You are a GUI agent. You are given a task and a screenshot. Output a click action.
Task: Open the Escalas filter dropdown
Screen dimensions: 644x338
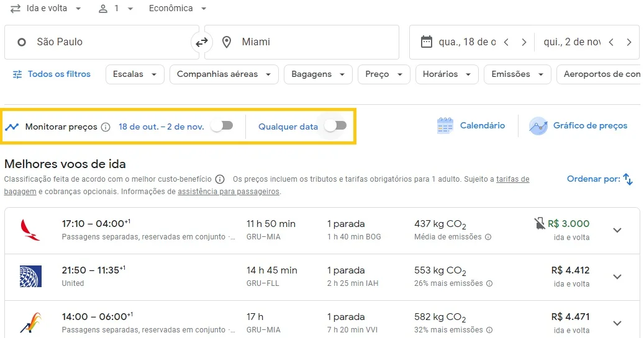(x=135, y=74)
